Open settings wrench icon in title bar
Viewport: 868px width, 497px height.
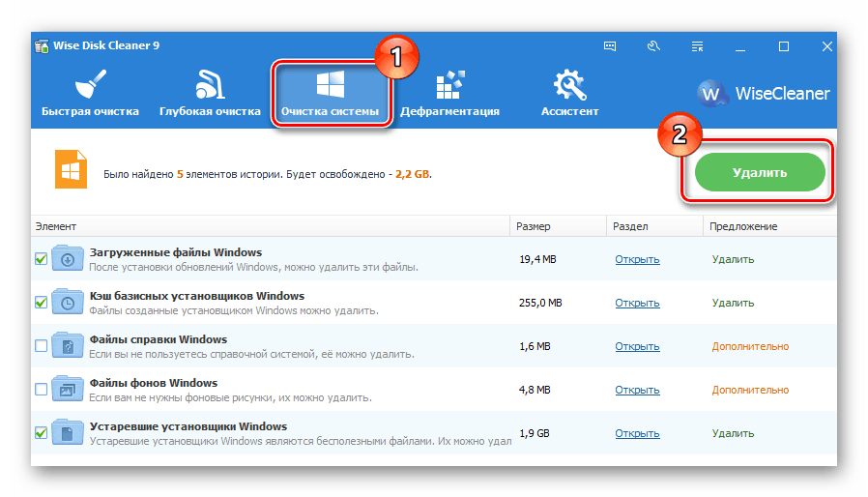coord(653,45)
